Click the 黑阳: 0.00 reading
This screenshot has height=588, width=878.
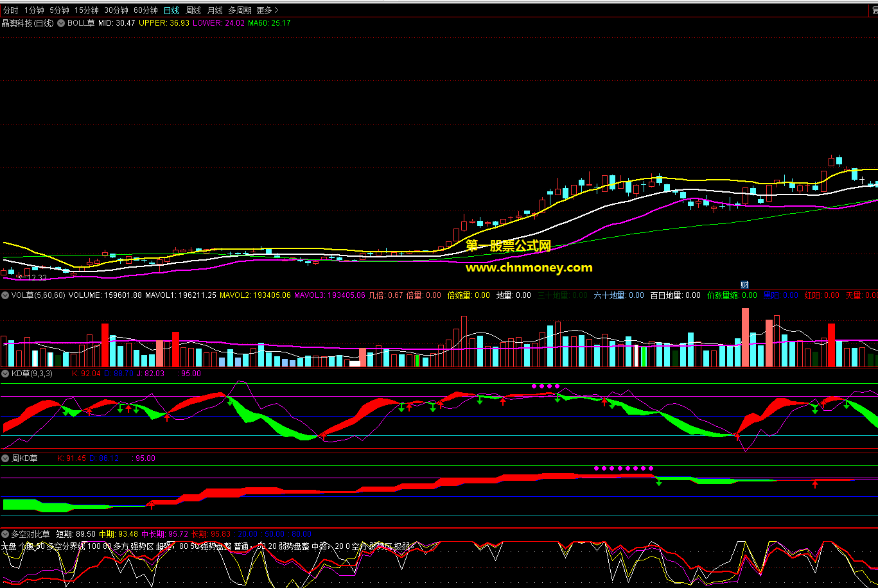tap(781, 295)
